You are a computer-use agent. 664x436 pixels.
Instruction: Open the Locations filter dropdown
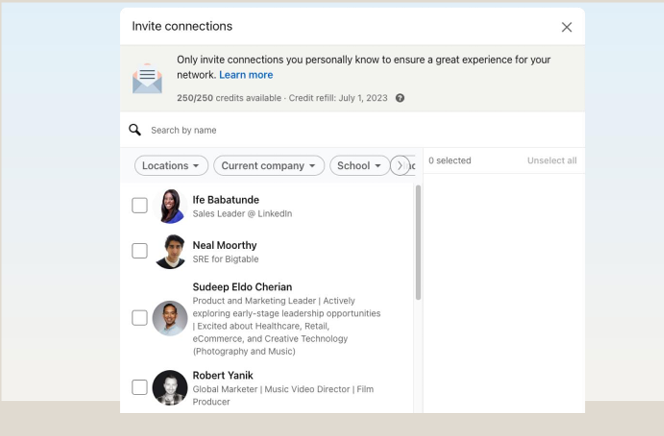(171, 166)
